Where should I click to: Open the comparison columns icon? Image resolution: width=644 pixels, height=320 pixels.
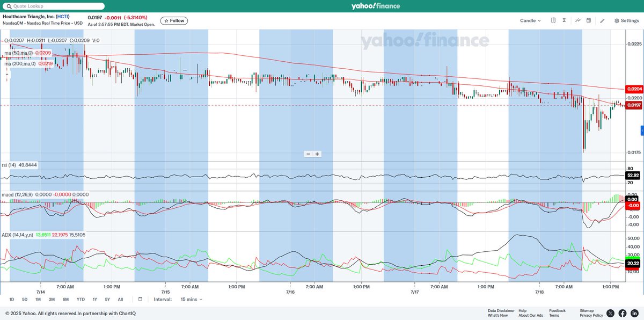coord(553,20)
